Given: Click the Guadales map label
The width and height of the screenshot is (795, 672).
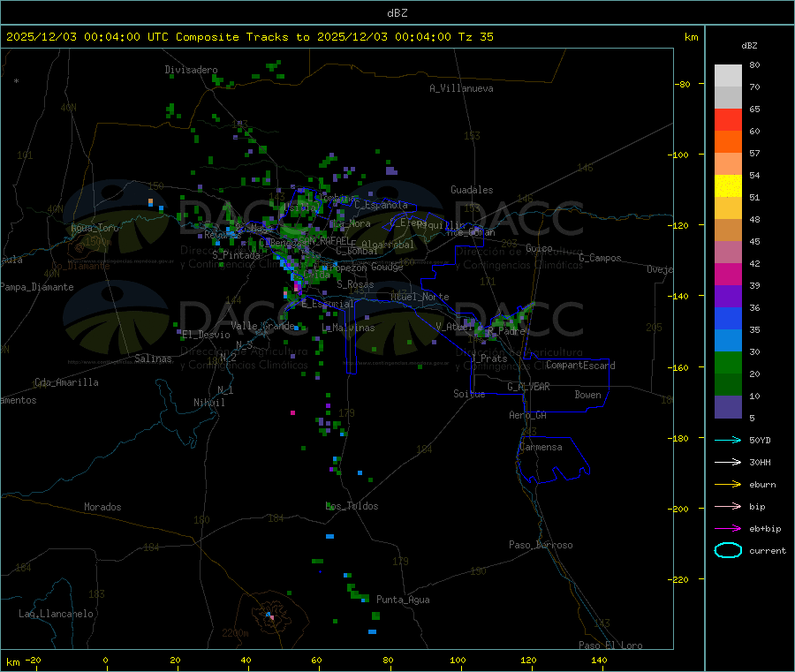Looking at the screenshot, I should tap(472, 190).
